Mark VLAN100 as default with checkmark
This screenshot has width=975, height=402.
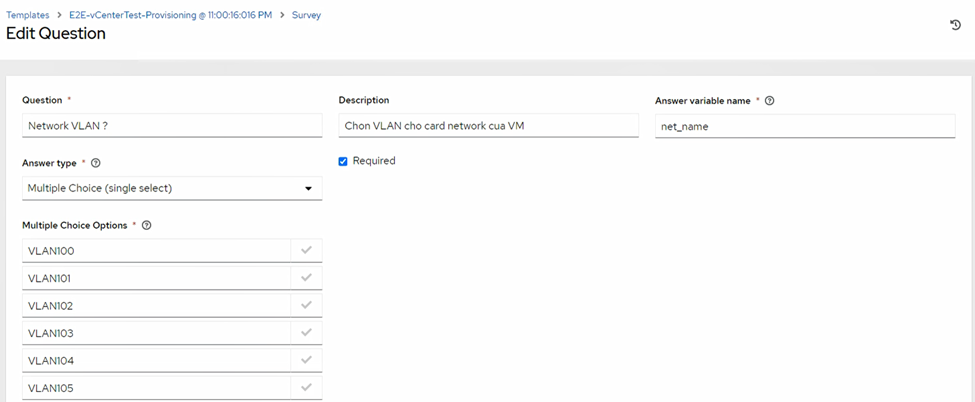[306, 250]
